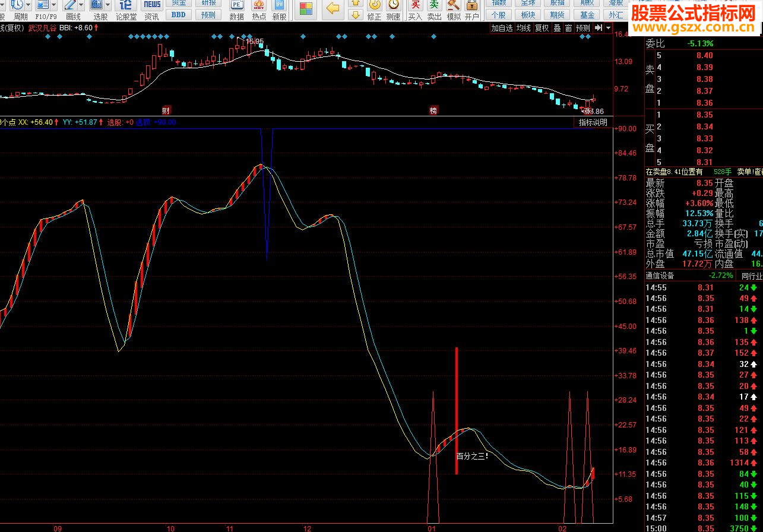The image size is (763, 532).
Task: Toggle the 均线 moving average display
Action: pos(523,28)
